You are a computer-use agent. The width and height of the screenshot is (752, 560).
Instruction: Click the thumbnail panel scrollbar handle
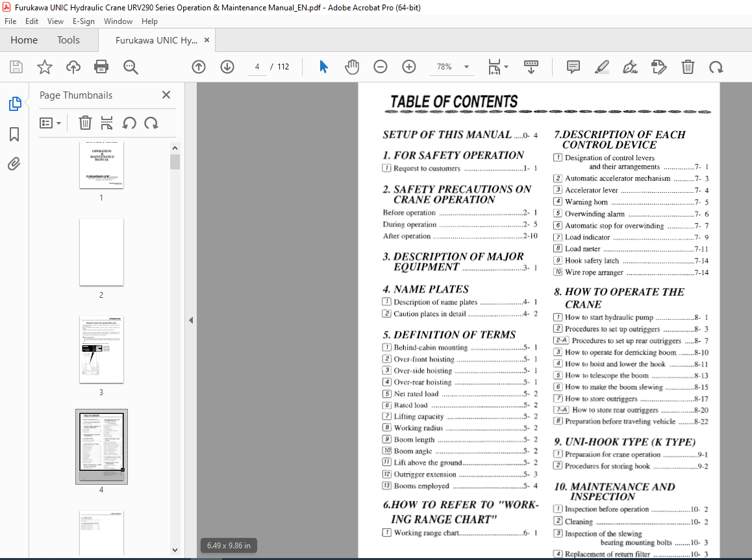coord(175,162)
